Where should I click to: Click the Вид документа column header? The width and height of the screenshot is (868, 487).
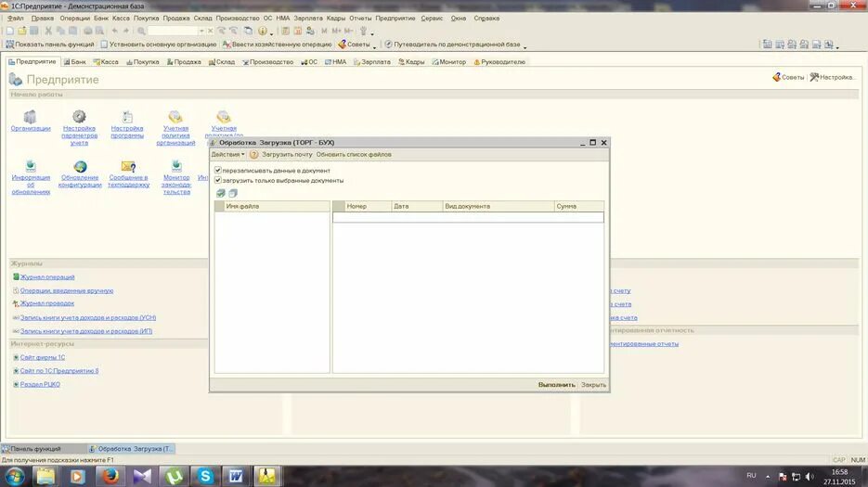coord(498,207)
